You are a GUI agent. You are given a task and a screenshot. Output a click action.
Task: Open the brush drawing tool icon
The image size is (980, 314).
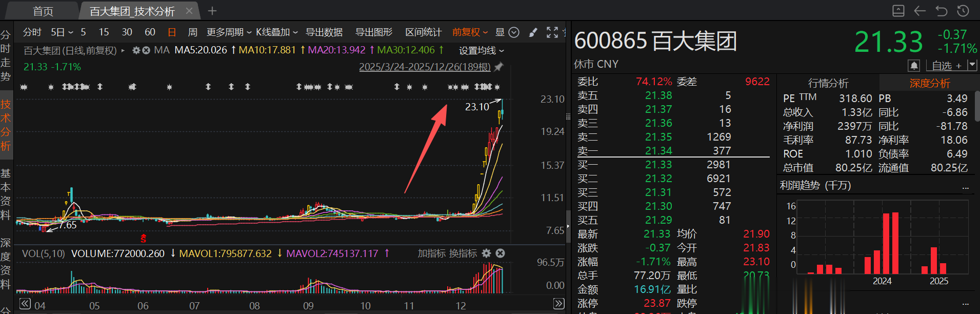coord(533,32)
